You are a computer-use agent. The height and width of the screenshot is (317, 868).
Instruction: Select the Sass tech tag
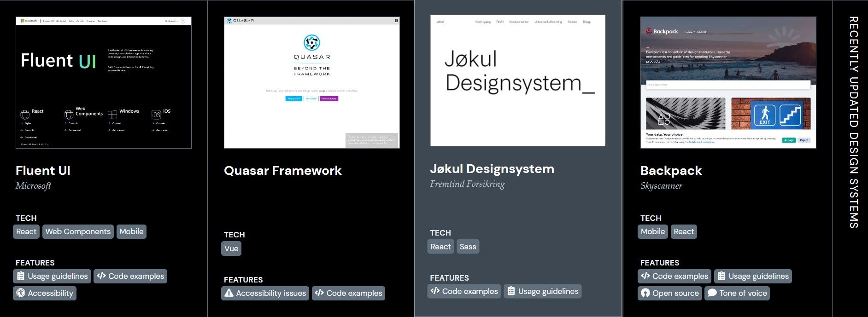(468, 247)
